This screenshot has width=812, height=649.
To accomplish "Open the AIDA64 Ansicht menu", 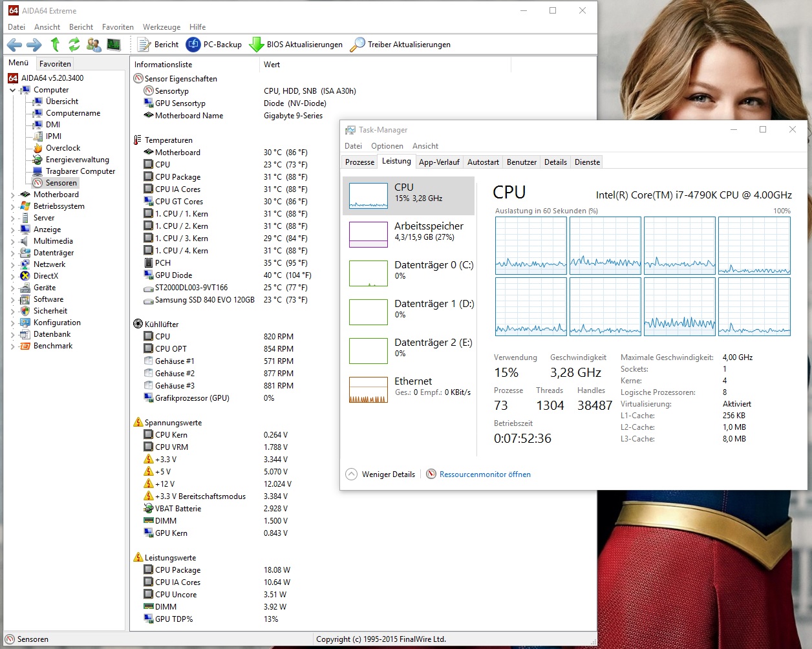I will [x=47, y=27].
